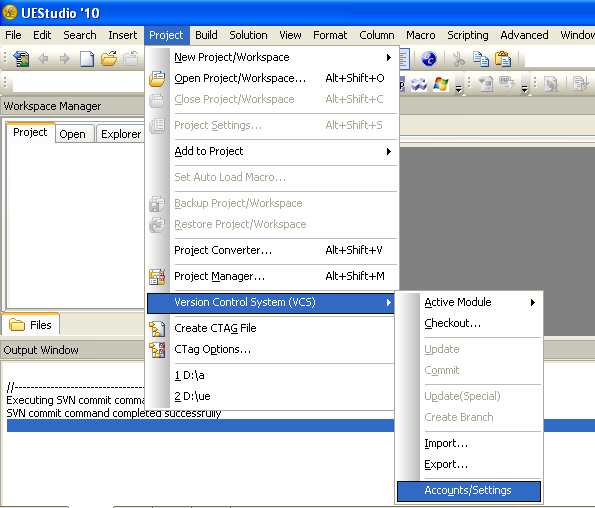Click the CTag Options icon

pyautogui.click(x=157, y=350)
